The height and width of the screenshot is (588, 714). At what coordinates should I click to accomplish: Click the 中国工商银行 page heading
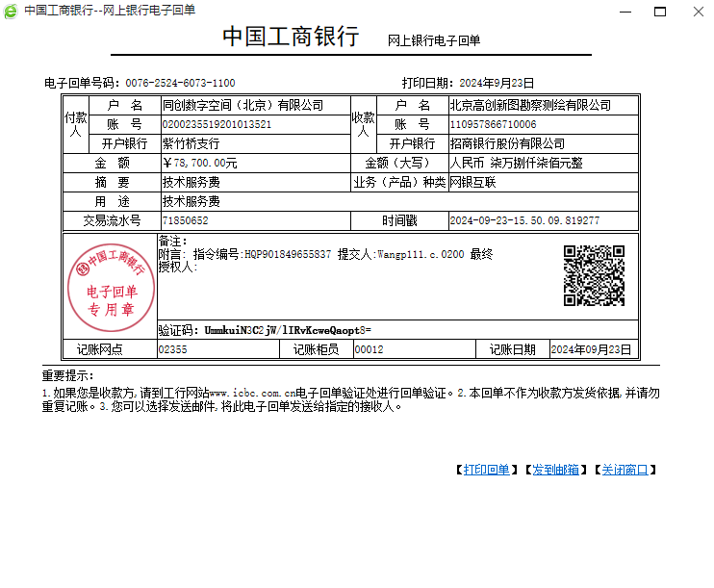[291, 36]
